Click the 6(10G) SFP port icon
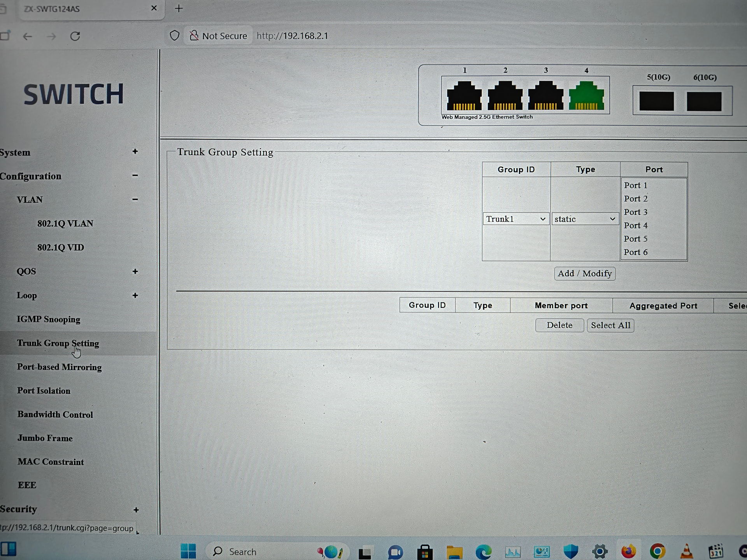This screenshot has width=747, height=560. point(704,101)
